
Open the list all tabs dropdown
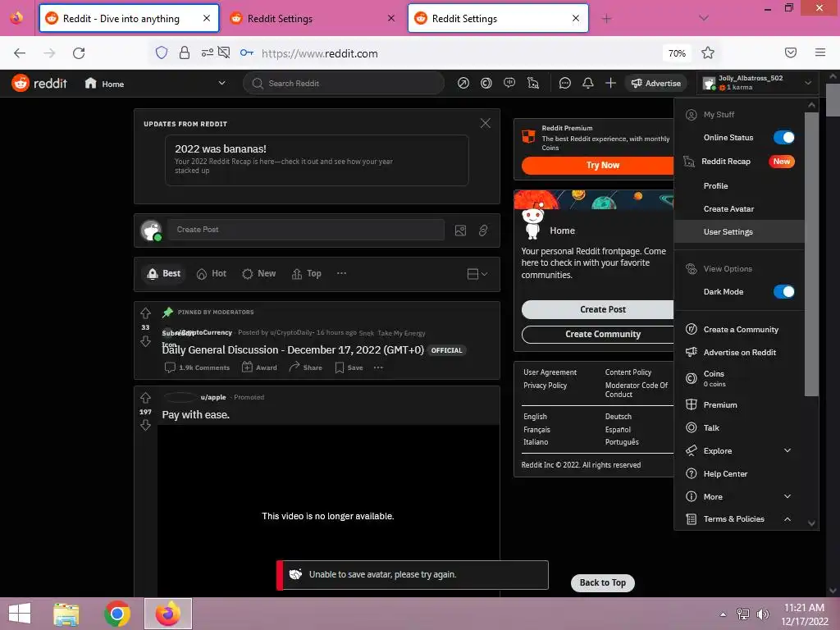[x=704, y=18]
